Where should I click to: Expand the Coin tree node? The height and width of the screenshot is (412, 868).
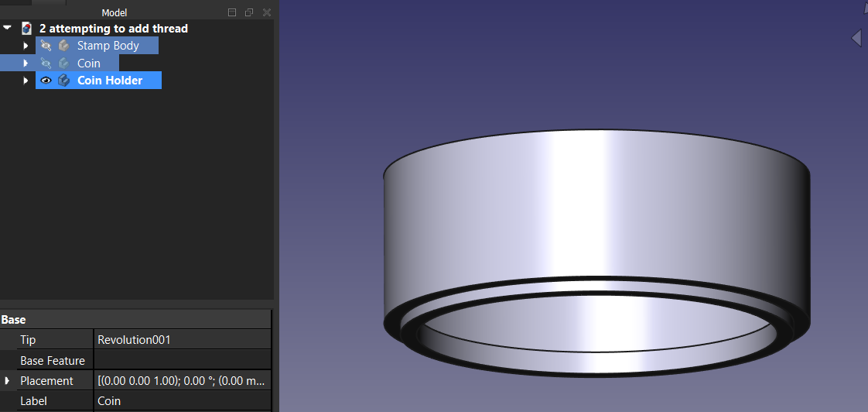[26, 64]
